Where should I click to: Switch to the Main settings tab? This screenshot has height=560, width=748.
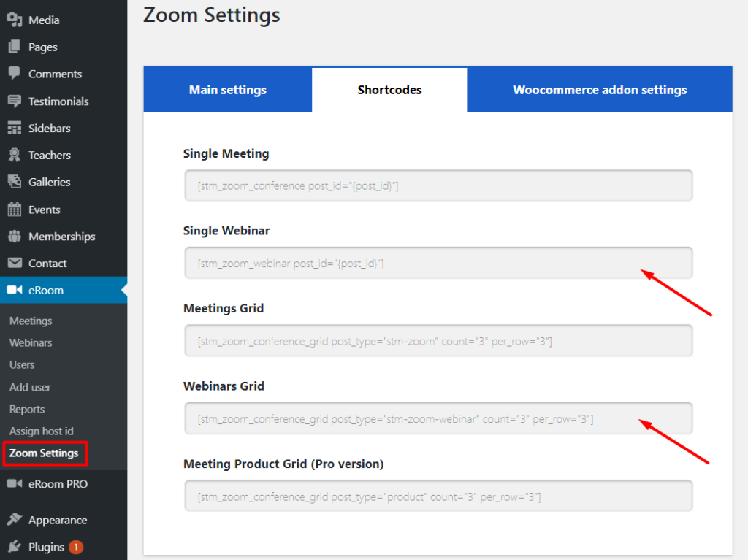[228, 90]
